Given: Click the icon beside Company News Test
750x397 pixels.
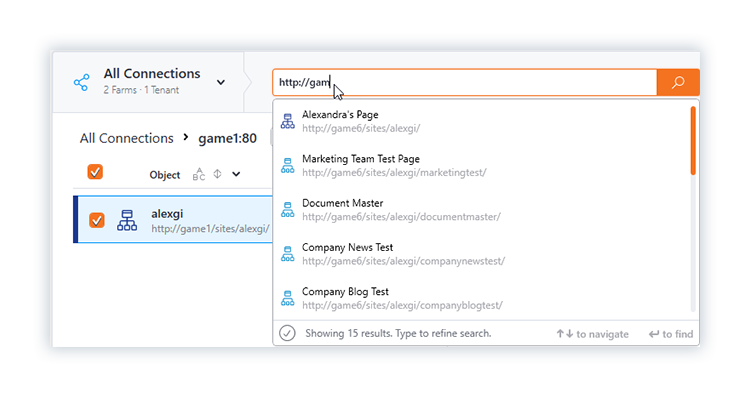Looking at the screenshot, I should [x=287, y=254].
